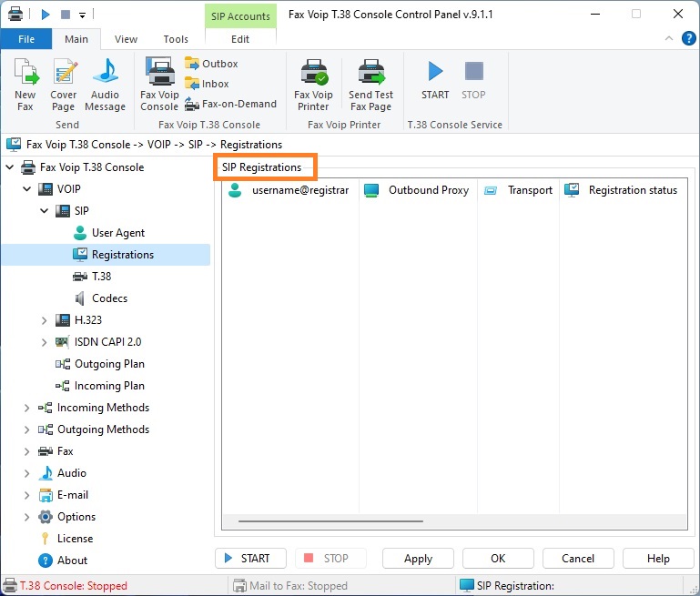Start T.38 Console Service from ribbon
The width and height of the screenshot is (700, 596).
pos(435,81)
